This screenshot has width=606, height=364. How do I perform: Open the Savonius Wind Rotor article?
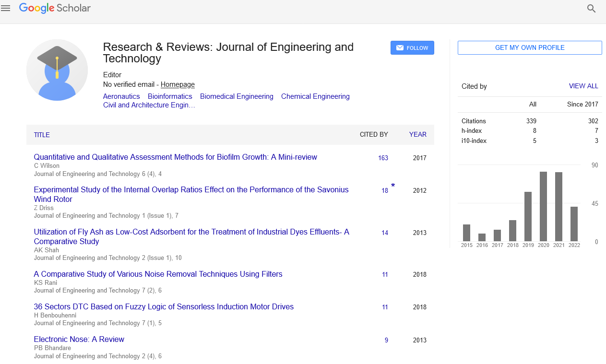191,194
